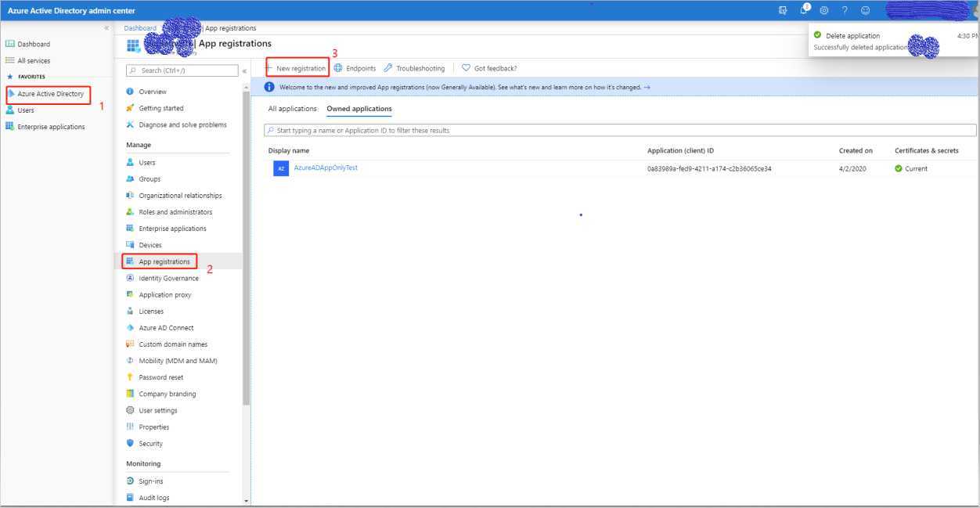Click New registration
980x508 pixels.
click(296, 69)
